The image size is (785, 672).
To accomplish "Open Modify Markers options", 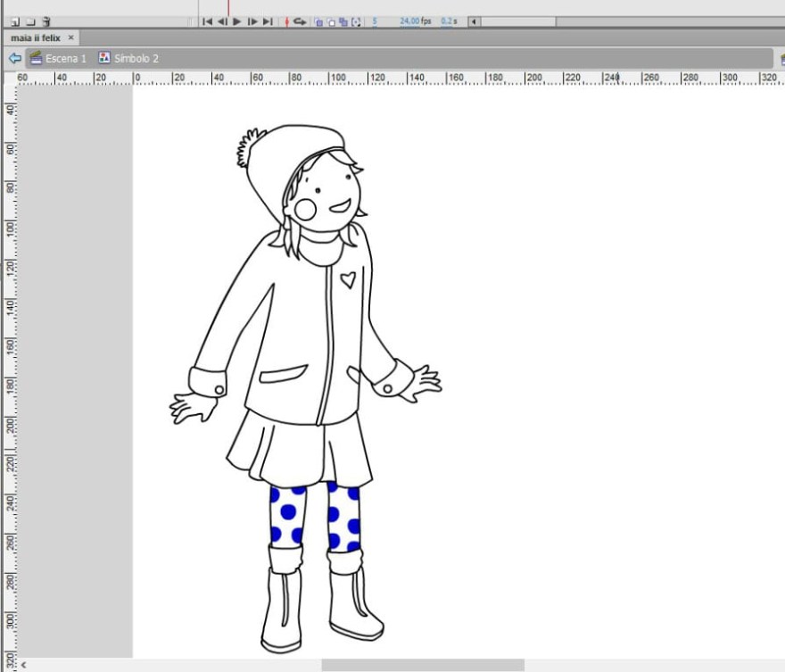I will pos(357,21).
